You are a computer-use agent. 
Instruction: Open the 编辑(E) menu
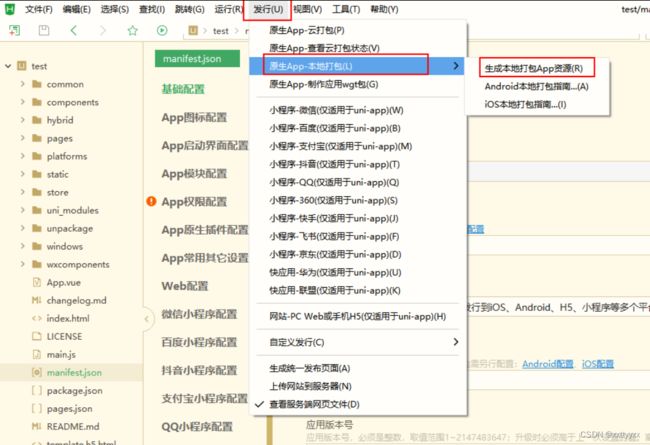coord(77,9)
